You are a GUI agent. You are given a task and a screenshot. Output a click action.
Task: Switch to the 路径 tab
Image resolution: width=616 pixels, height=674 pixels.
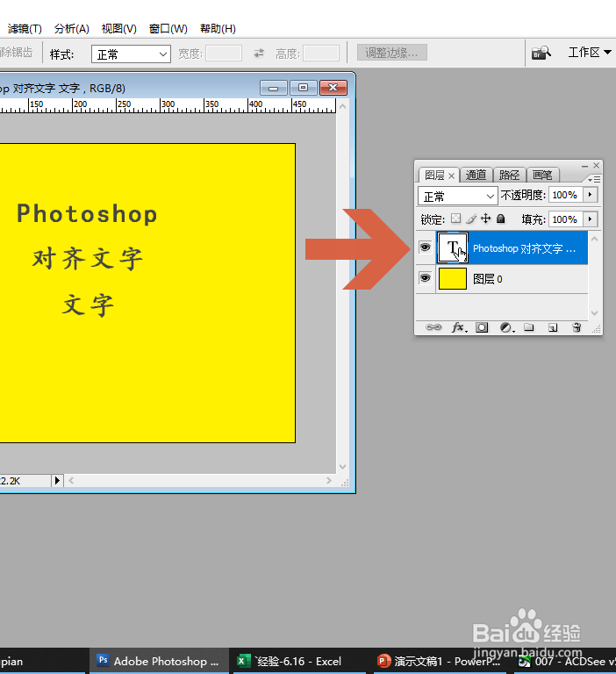(x=510, y=175)
